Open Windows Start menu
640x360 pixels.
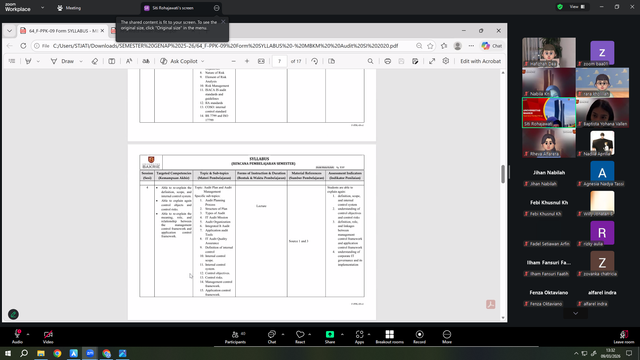pyautogui.click(x=8, y=353)
